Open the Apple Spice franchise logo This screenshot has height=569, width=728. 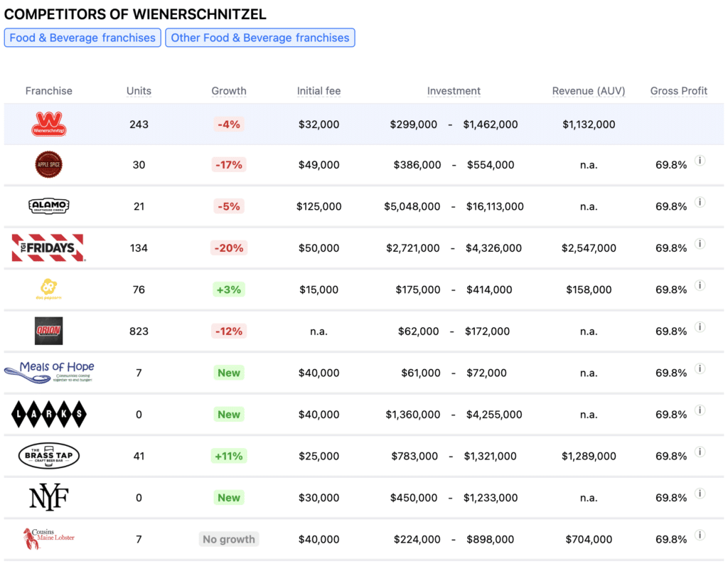click(x=49, y=164)
